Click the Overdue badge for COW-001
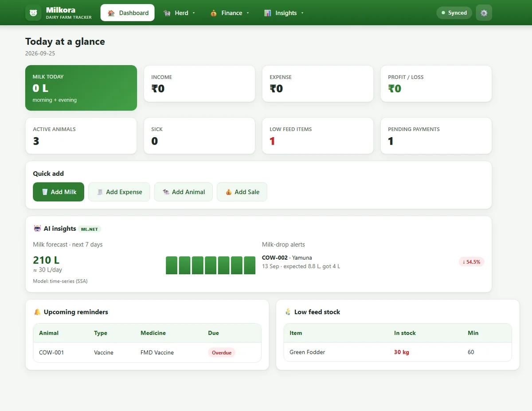Viewport: 532px width, 411px height. tap(222, 352)
